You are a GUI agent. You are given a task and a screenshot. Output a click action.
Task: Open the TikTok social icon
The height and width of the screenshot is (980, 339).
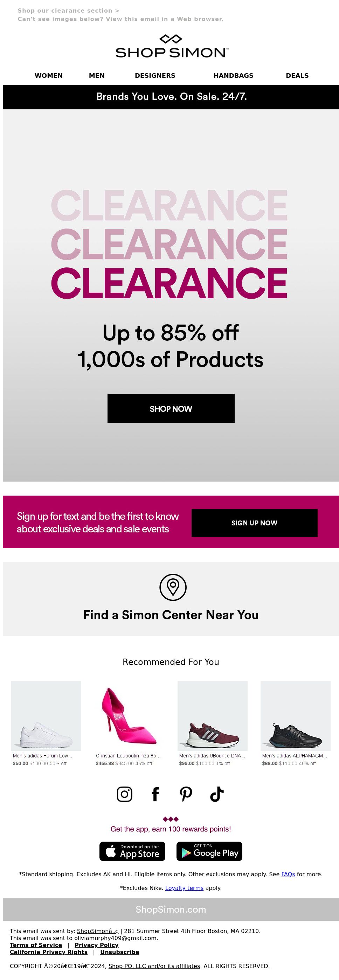point(217,794)
